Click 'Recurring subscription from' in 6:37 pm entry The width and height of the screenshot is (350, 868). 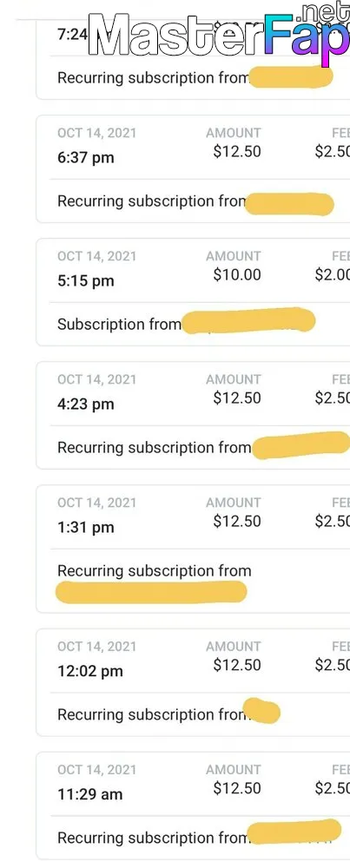(x=152, y=201)
